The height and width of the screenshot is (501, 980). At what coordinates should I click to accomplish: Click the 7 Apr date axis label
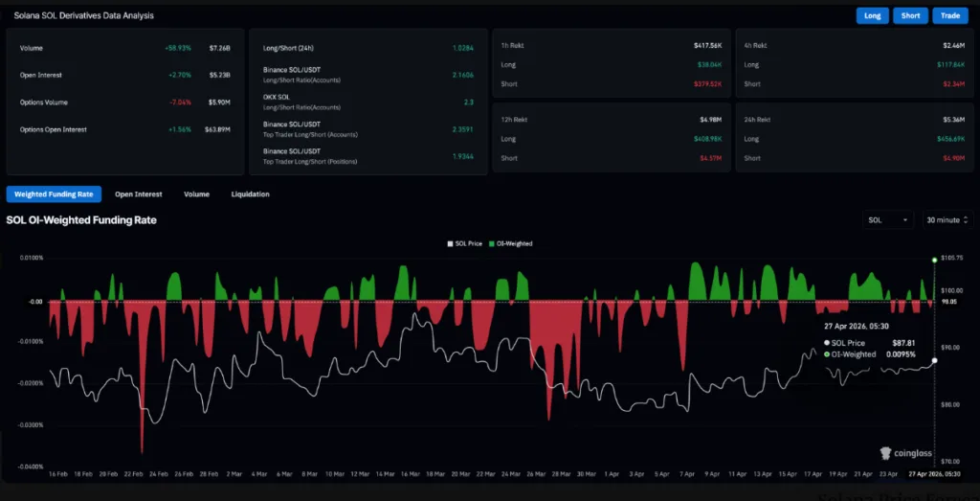tap(687, 475)
